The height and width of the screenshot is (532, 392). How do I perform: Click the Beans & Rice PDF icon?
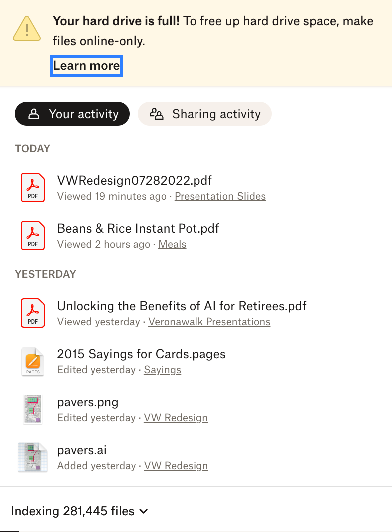(x=33, y=236)
